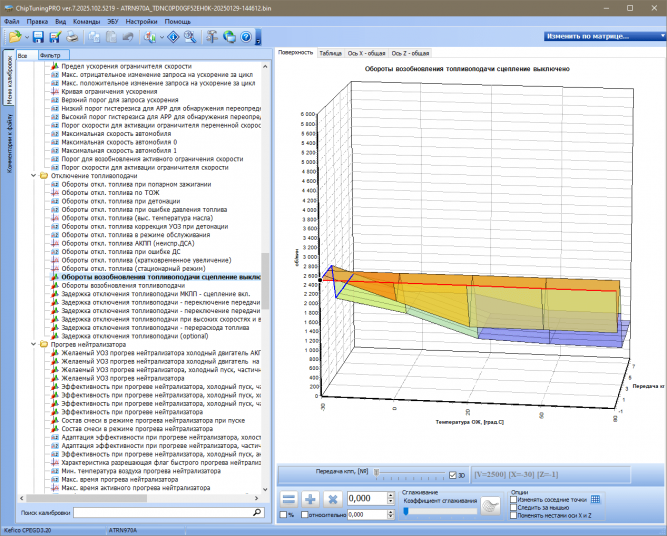Select the 'Меню калибровок' side tab
The image size is (667, 536).
point(9,79)
